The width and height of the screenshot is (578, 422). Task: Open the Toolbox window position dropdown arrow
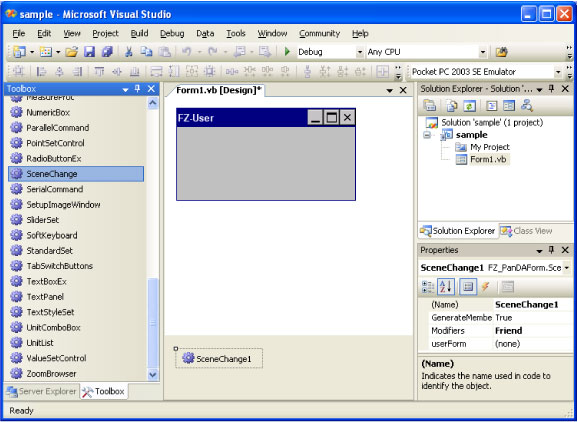click(125, 90)
